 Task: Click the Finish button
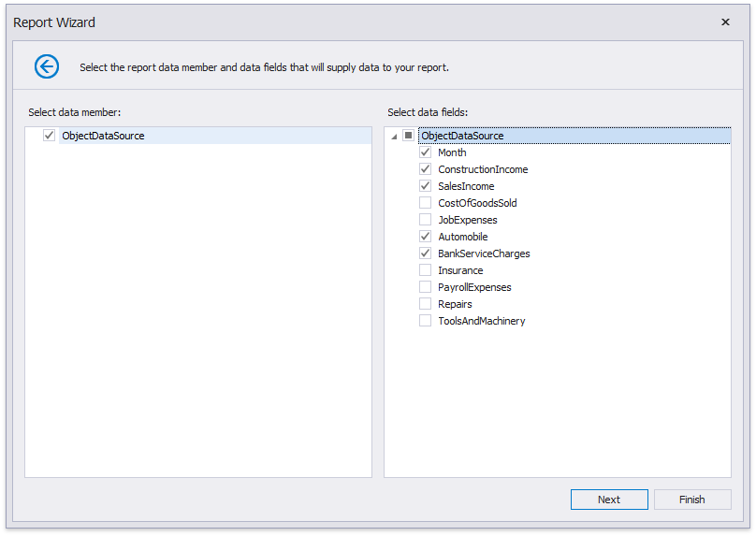click(x=692, y=500)
